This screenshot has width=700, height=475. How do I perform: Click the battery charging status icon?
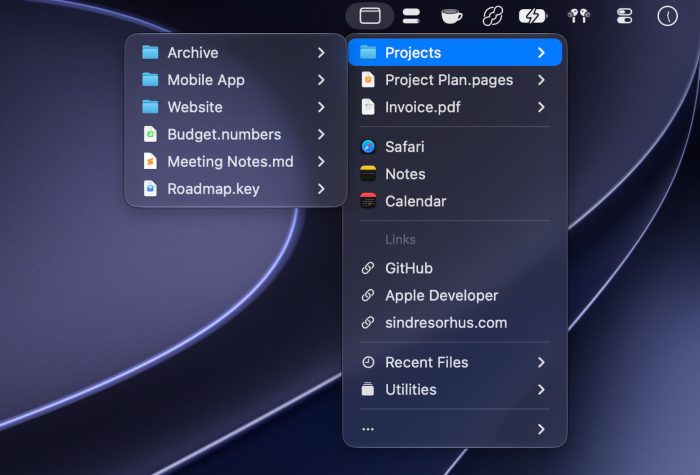click(x=533, y=17)
